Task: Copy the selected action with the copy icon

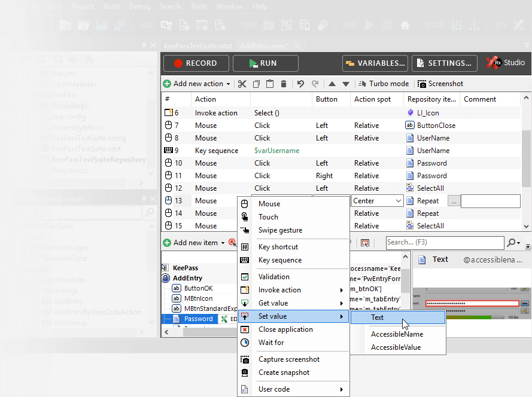Action: [256, 84]
